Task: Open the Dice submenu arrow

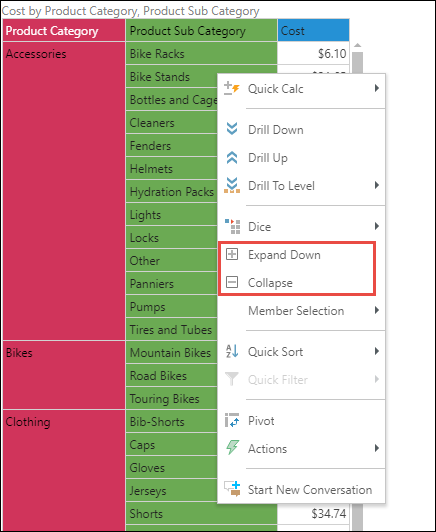Action: [377, 226]
